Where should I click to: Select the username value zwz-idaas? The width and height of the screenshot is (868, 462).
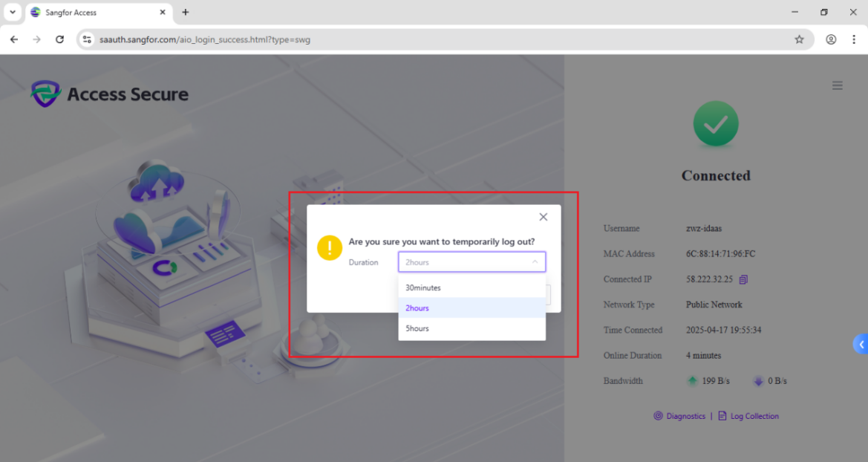pyautogui.click(x=704, y=228)
